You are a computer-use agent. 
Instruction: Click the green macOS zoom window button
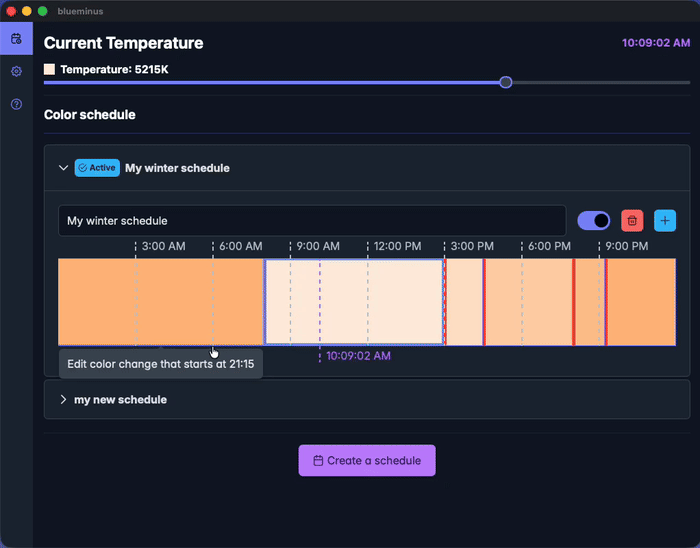tap(43, 11)
